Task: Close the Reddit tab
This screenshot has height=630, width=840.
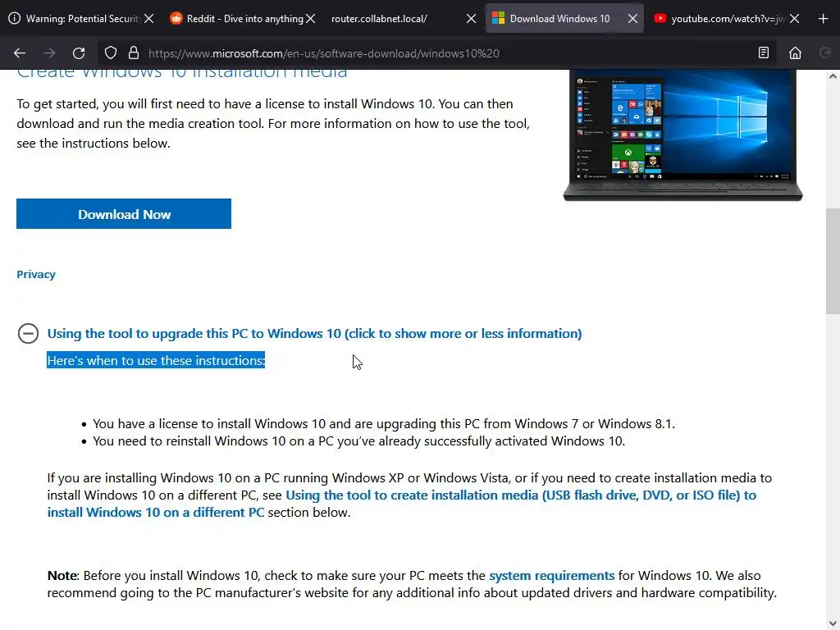Action: click(x=311, y=19)
